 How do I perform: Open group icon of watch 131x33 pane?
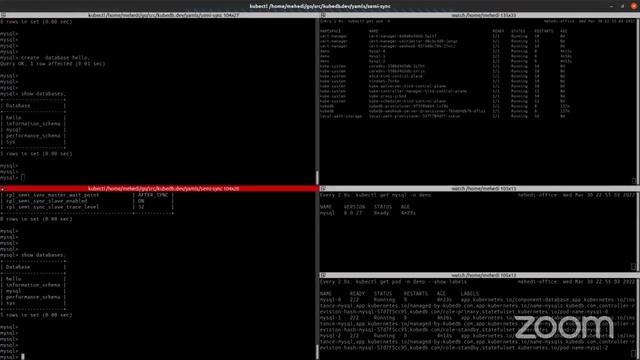[x=323, y=15]
